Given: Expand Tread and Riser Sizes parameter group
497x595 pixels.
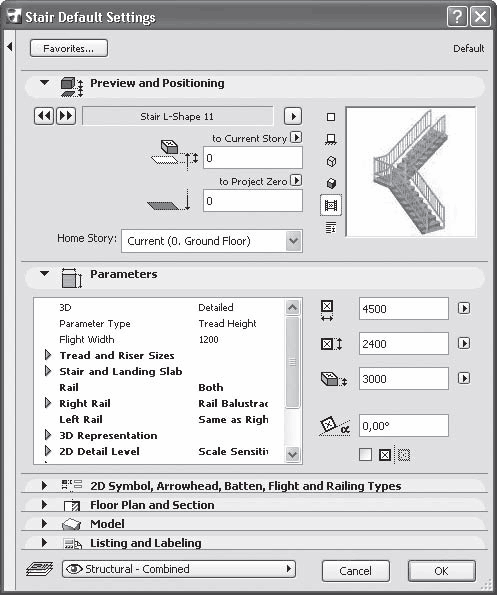Looking at the screenshot, I should (x=48, y=355).
